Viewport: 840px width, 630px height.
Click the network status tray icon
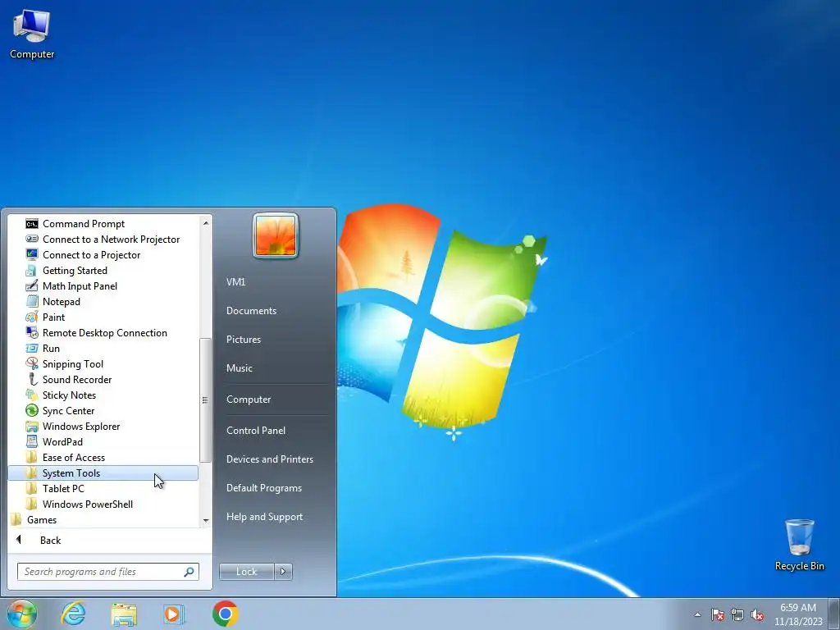737,614
